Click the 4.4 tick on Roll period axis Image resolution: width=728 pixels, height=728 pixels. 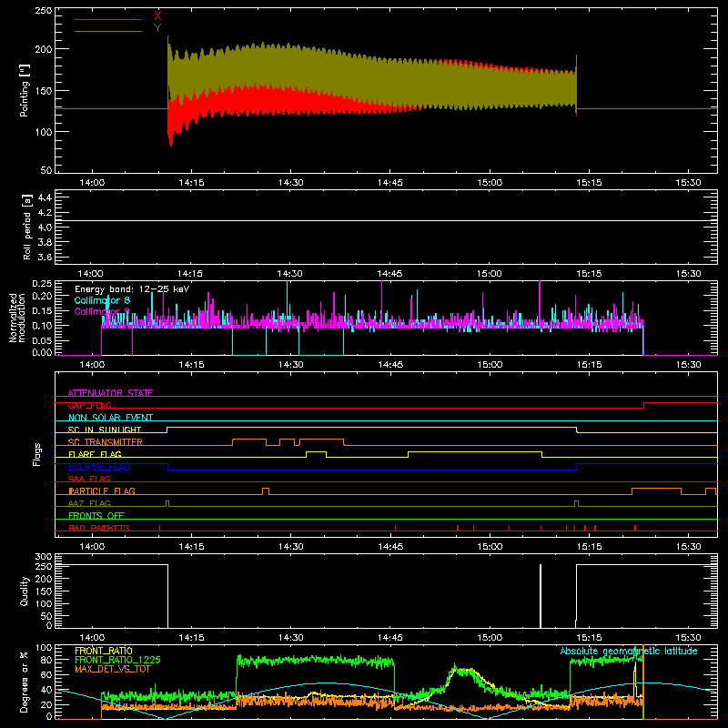(45, 197)
